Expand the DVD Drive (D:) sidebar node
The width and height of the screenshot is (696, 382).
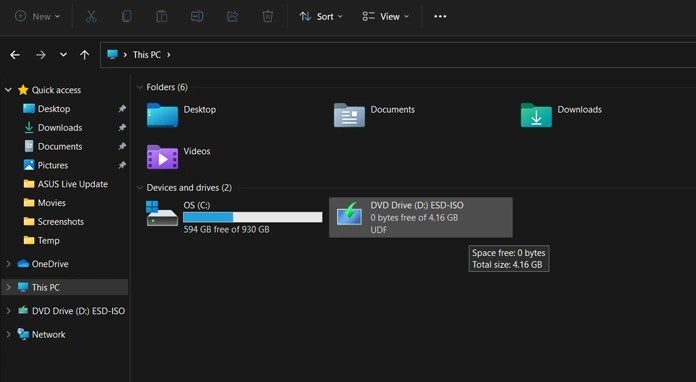(8, 311)
